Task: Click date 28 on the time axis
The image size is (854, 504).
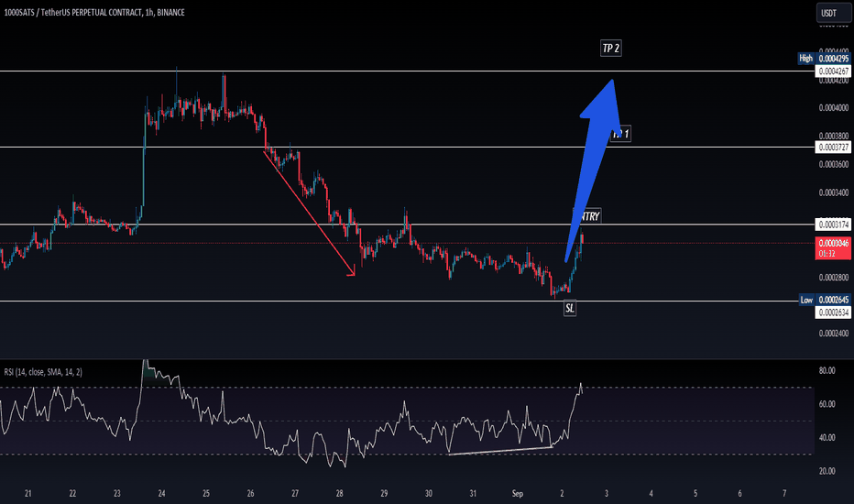Action: pos(339,494)
